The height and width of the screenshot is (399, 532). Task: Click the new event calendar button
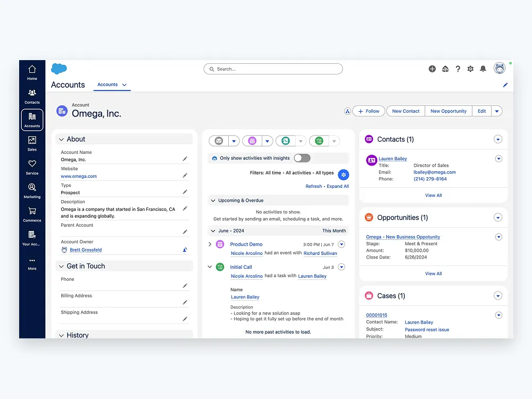[252, 141]
